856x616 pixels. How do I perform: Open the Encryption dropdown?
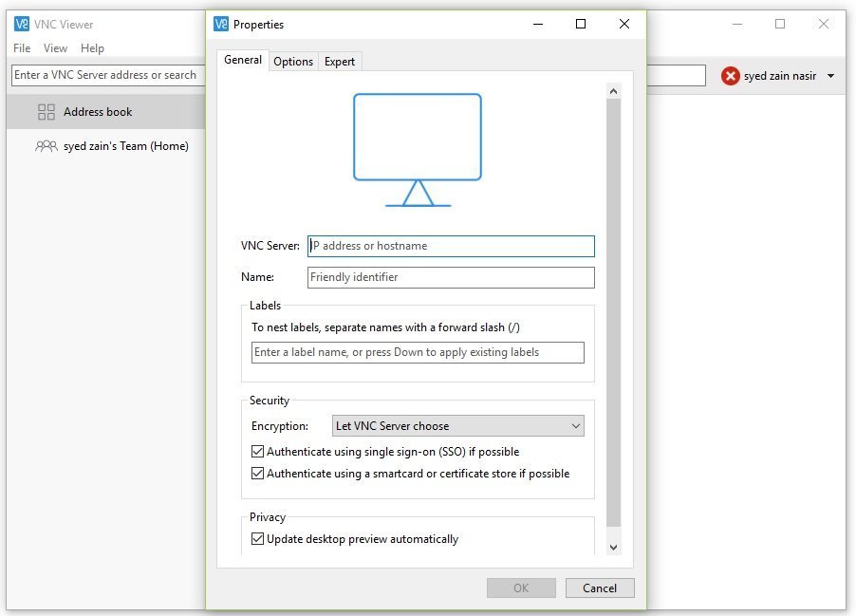458,426
